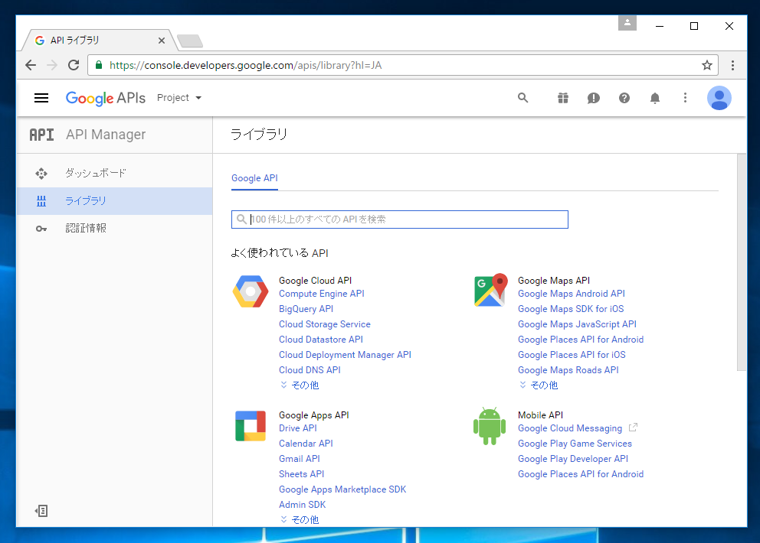Open Cloud Datastore API link
This screenshot has height=543, width=760.
coord(321,339)
